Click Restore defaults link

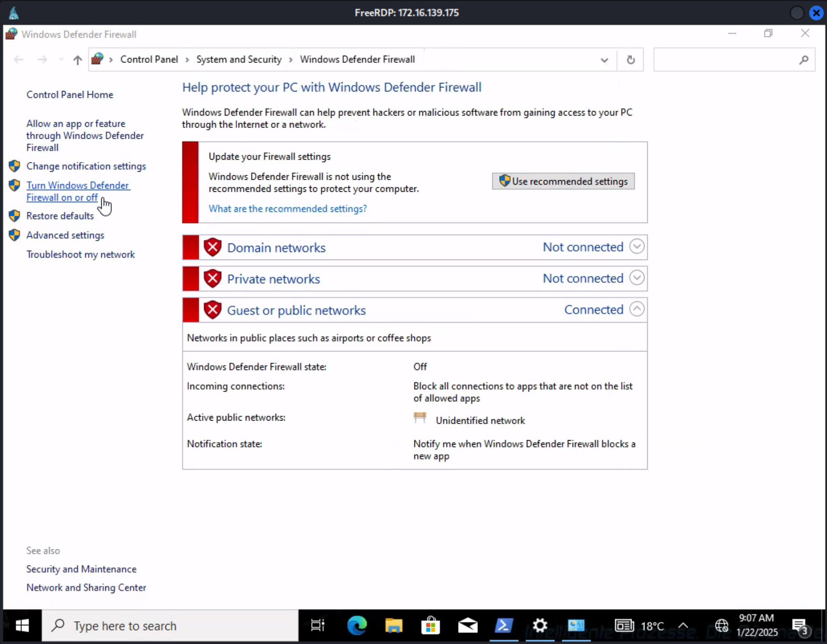[x=60, y=216]
